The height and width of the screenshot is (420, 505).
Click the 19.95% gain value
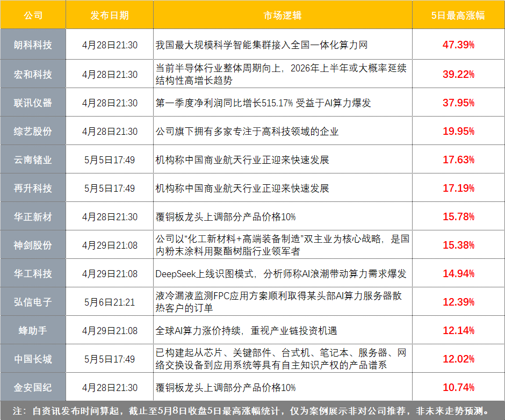click(458, 131)
